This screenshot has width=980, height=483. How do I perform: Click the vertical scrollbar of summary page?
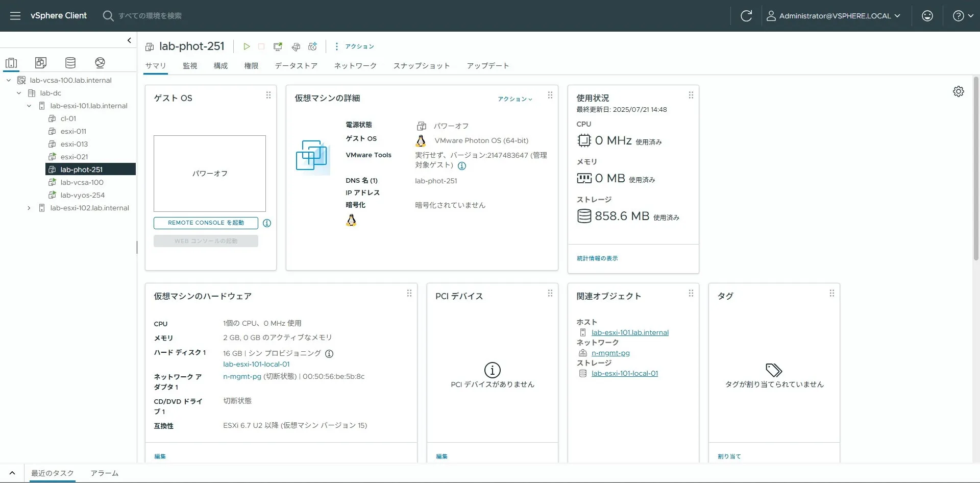coord(976,168)
